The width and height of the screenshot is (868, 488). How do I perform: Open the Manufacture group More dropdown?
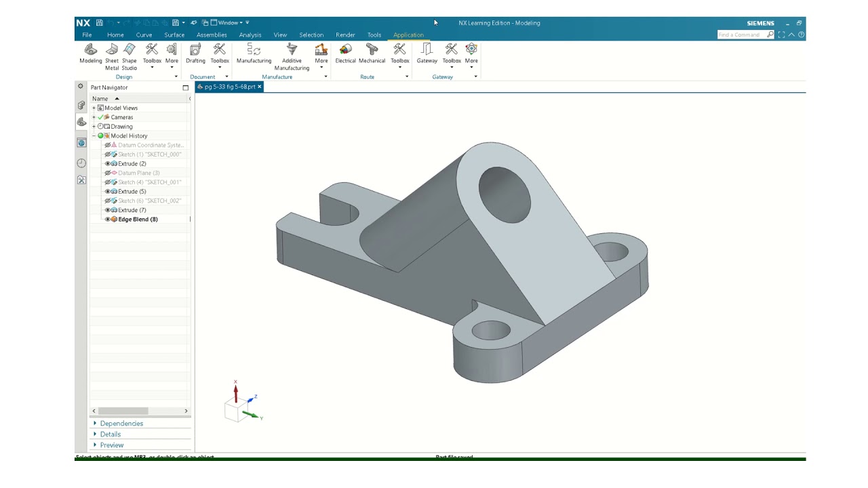[x=321, y=57]
